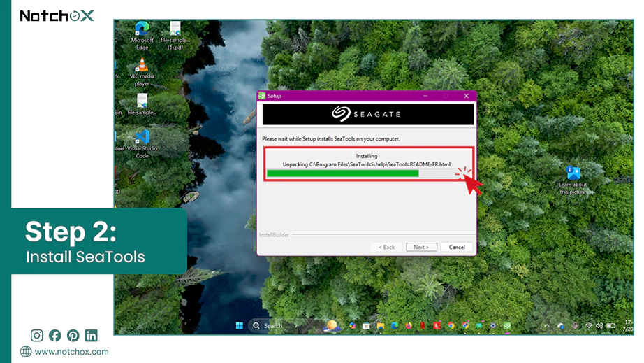Open the red L app in taskbar
Screen dimensions: 644x363
click(x=437, y=326)
